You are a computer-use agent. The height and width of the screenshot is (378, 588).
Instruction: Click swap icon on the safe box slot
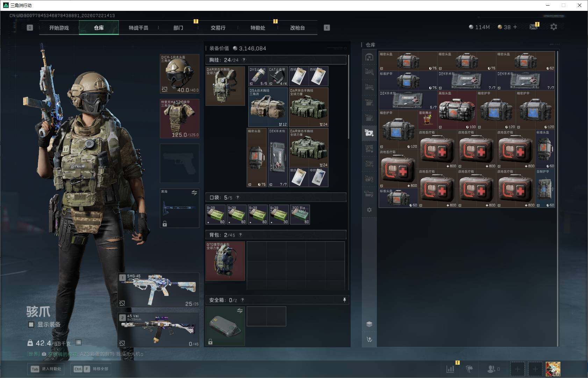[x=240, y=311]
